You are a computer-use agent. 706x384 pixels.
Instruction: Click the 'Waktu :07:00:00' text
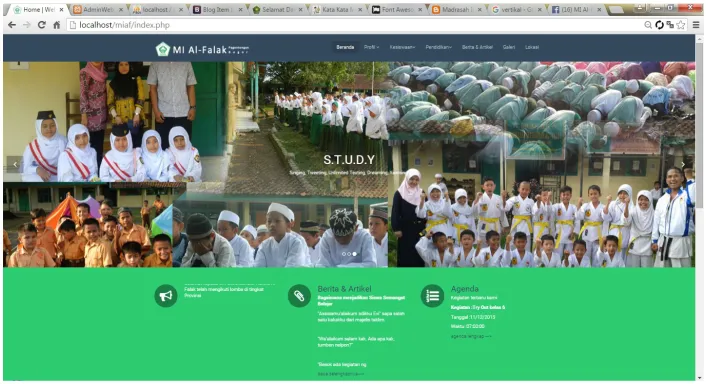(x=467, y=326)
